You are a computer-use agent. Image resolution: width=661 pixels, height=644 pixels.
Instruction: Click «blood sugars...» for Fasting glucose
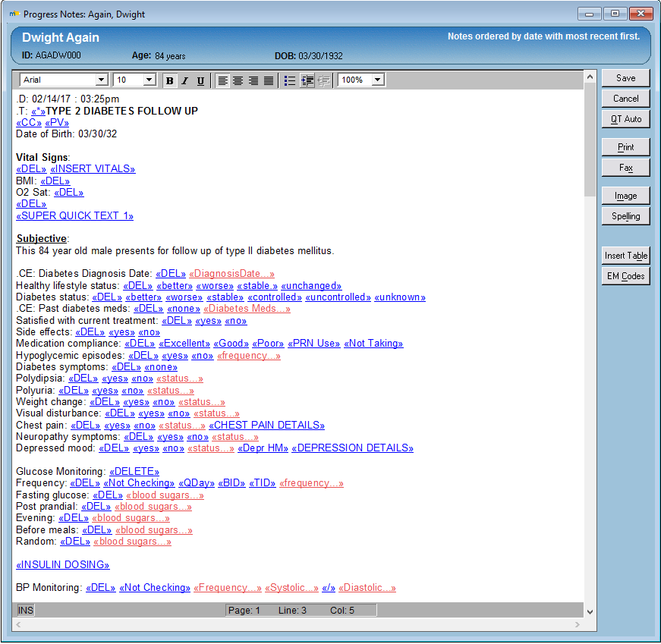165,495
